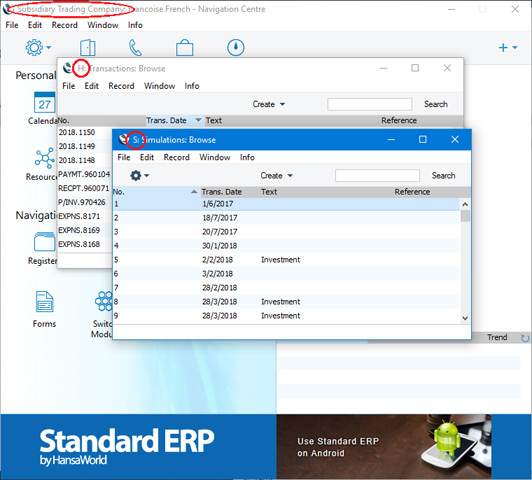
Task: Focus the search field in Simulations window
Action: (377, 175)
